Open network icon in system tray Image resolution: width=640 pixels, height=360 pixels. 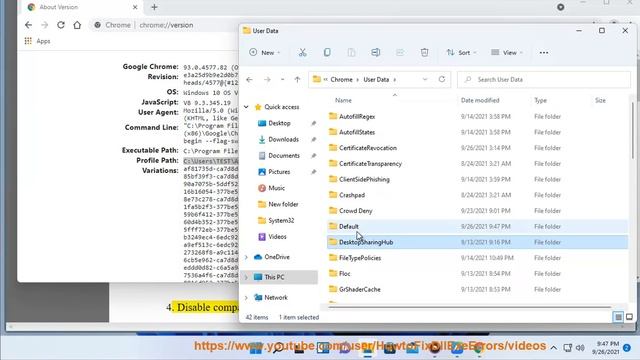pos(567,348)
